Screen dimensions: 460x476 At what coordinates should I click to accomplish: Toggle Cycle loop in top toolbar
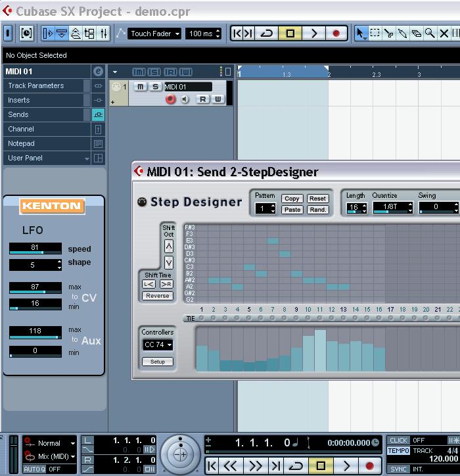click(266, 33)
